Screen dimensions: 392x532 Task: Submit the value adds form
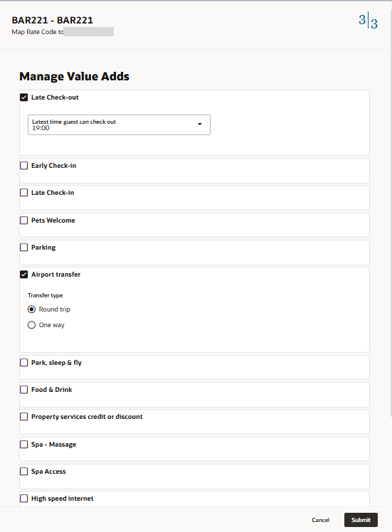(x=361, y=520)
